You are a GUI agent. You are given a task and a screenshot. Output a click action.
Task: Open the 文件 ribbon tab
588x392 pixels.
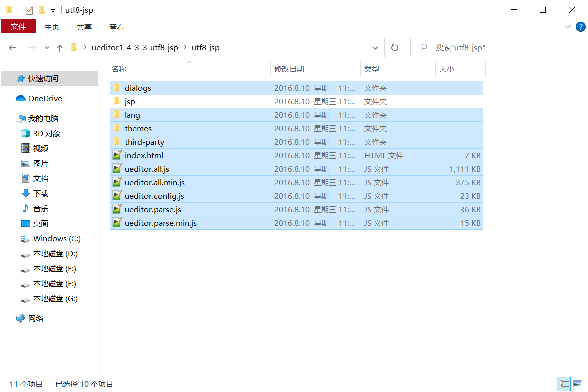point(18,26)
